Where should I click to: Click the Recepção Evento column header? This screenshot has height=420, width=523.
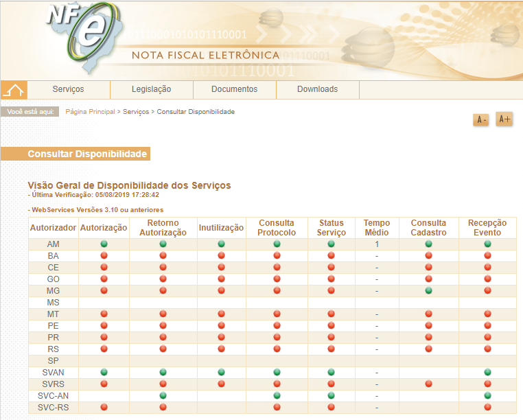pos(487,228)
